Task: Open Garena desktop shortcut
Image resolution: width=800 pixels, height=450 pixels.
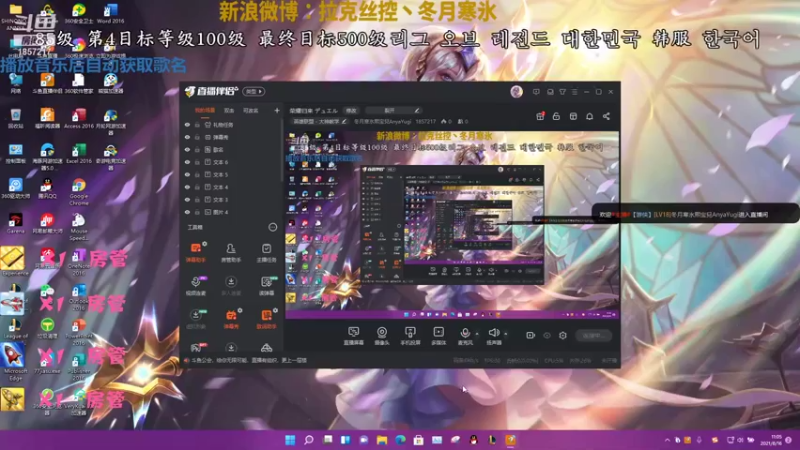Action: pos(15,223)
